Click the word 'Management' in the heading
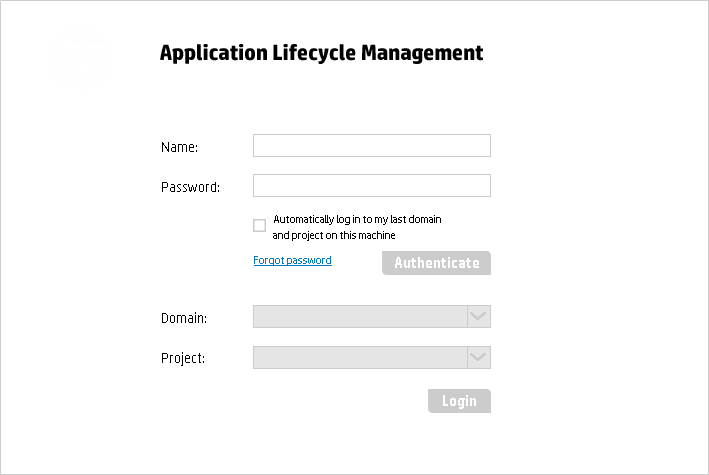The width and height of the screenshot is (709, 475). tap(422, 53)
